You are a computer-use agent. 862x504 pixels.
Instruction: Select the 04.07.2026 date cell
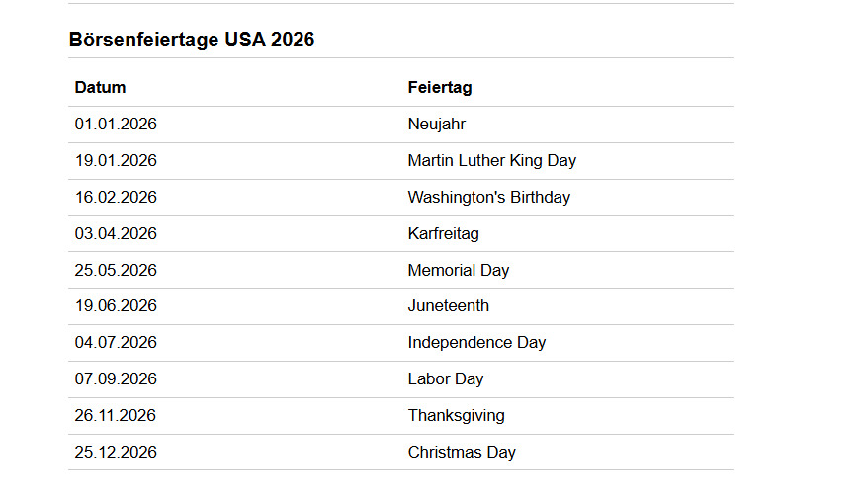(116, 342)
